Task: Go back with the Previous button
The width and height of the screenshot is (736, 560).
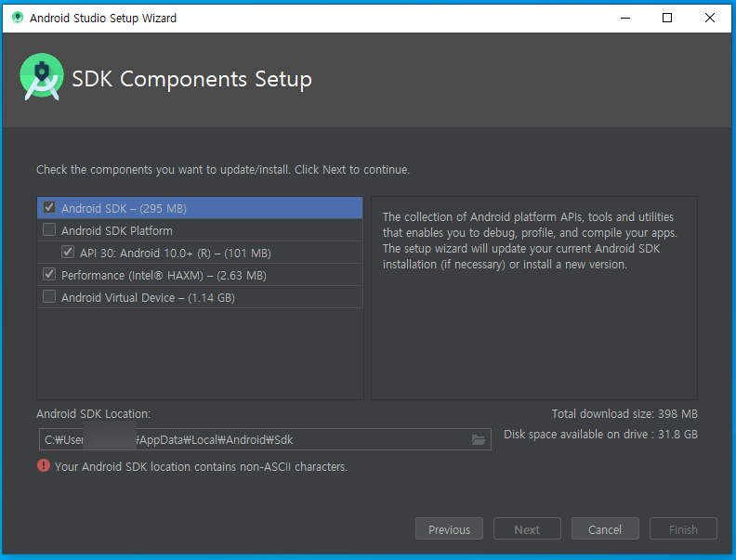Action: (449, 529)
